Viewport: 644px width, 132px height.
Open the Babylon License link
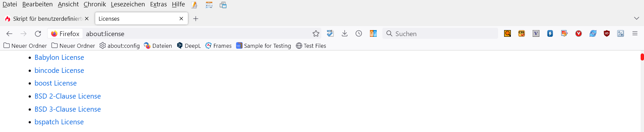pos(59,57)
